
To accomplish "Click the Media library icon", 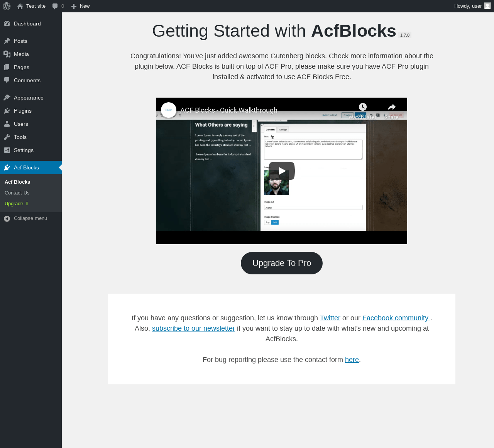I will (x=7, y=54).
